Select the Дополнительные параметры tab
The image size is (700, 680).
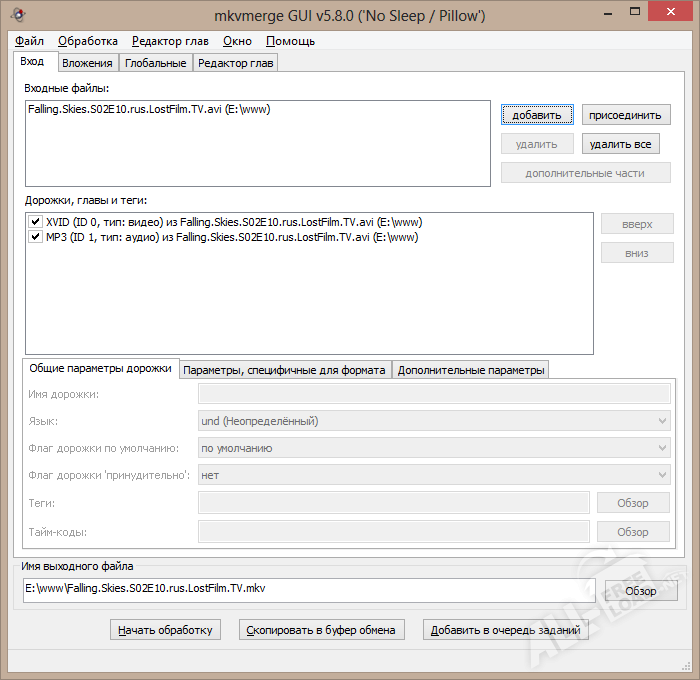click(470, 370)
